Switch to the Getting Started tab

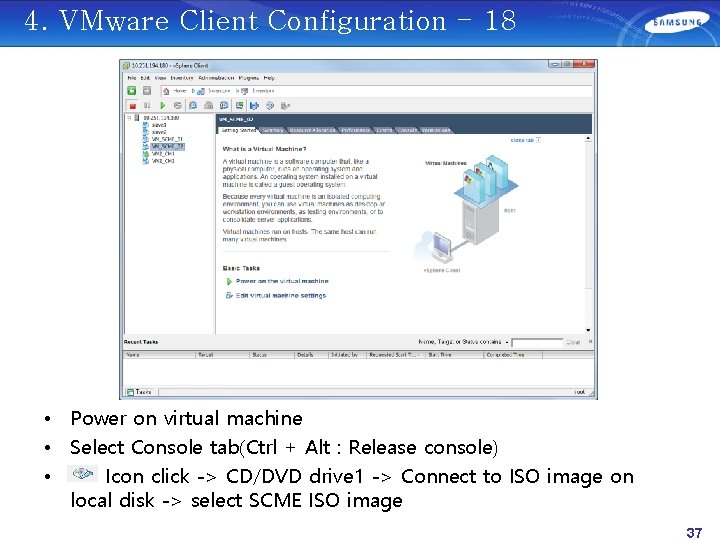pos(238,130)
